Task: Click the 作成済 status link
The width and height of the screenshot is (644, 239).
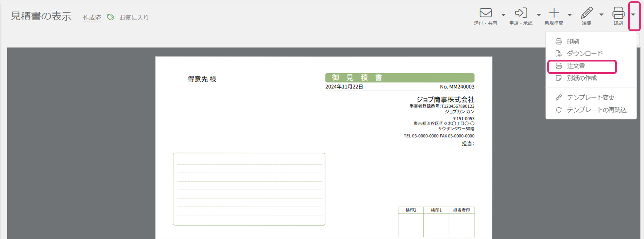Action: click(92, 18)
